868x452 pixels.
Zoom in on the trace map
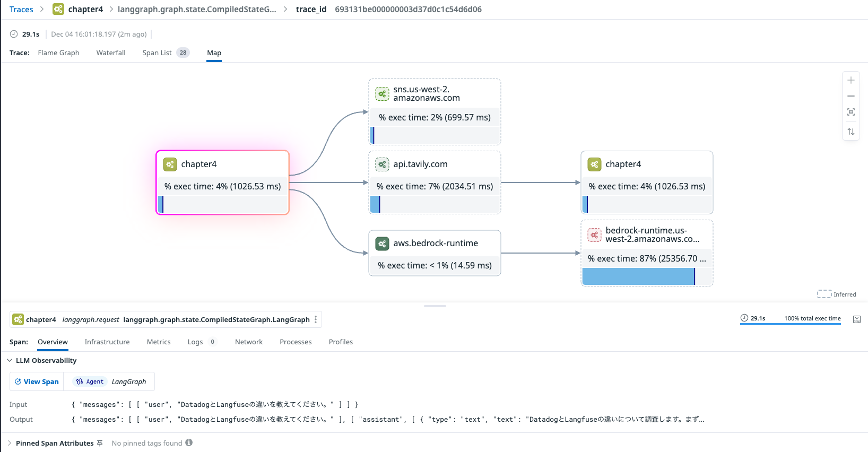point(851,81)
